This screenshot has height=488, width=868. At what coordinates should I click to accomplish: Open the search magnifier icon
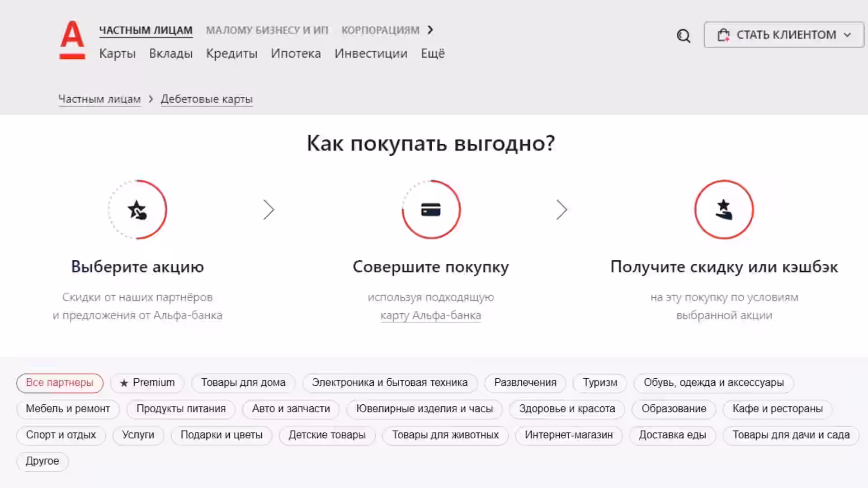coord(684,36)
